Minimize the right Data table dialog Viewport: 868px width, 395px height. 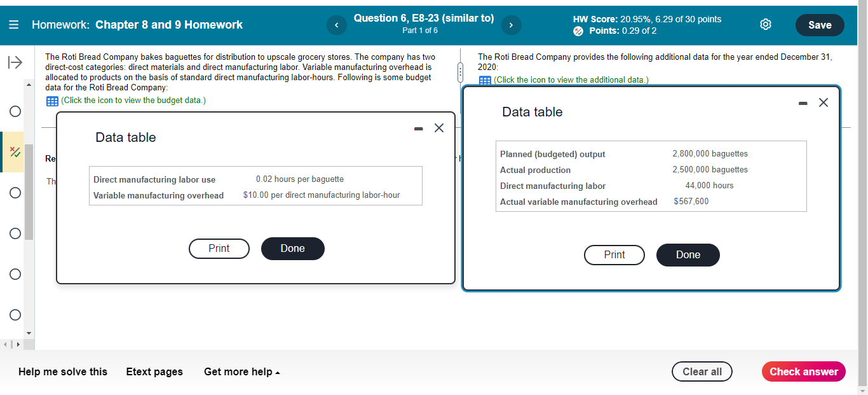pos(803,103)
